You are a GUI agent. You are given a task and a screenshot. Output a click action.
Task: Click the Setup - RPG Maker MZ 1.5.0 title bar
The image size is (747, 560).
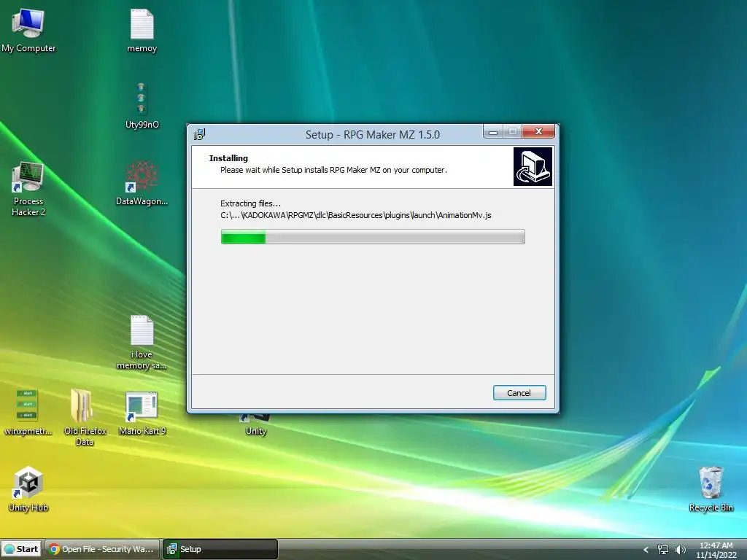(373, 135)
